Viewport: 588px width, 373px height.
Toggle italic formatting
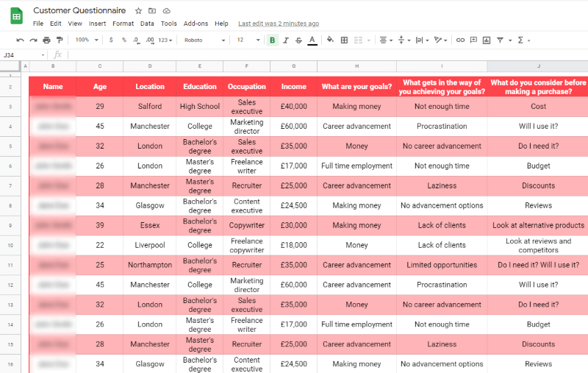click(286, 40)
